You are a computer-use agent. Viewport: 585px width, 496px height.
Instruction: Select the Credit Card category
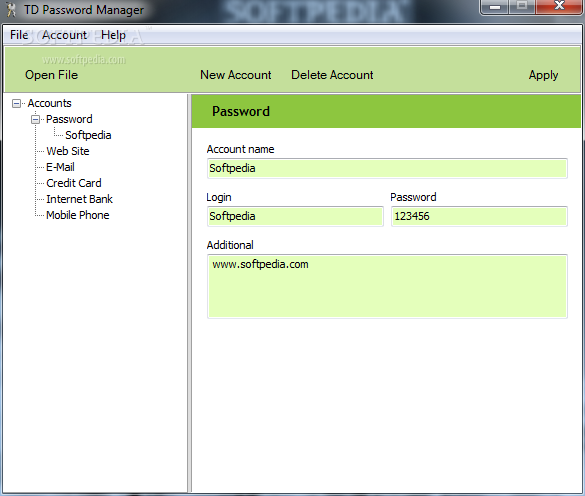point(74,183)
